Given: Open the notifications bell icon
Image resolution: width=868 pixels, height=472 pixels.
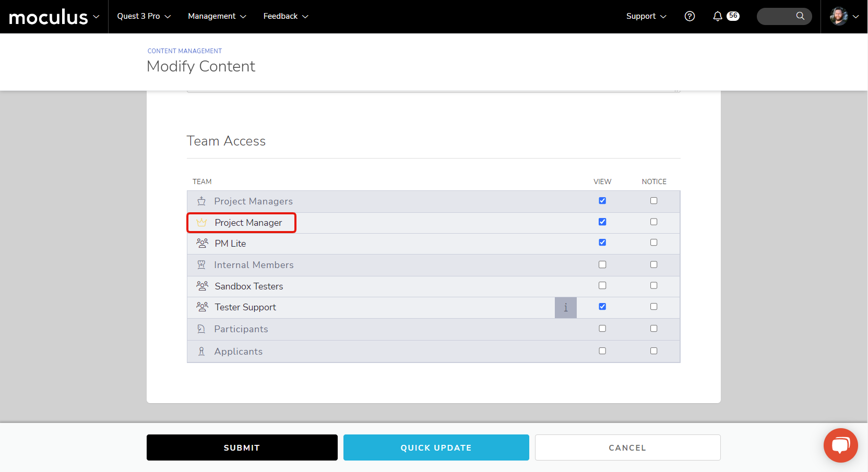Looking at the screenshot, I should click(718, 16).
